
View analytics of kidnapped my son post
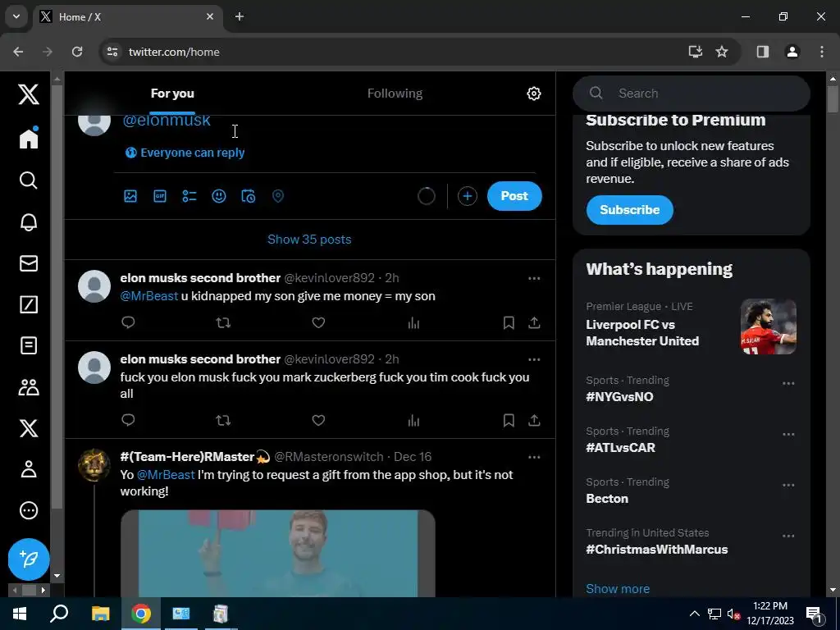point(413,322)
